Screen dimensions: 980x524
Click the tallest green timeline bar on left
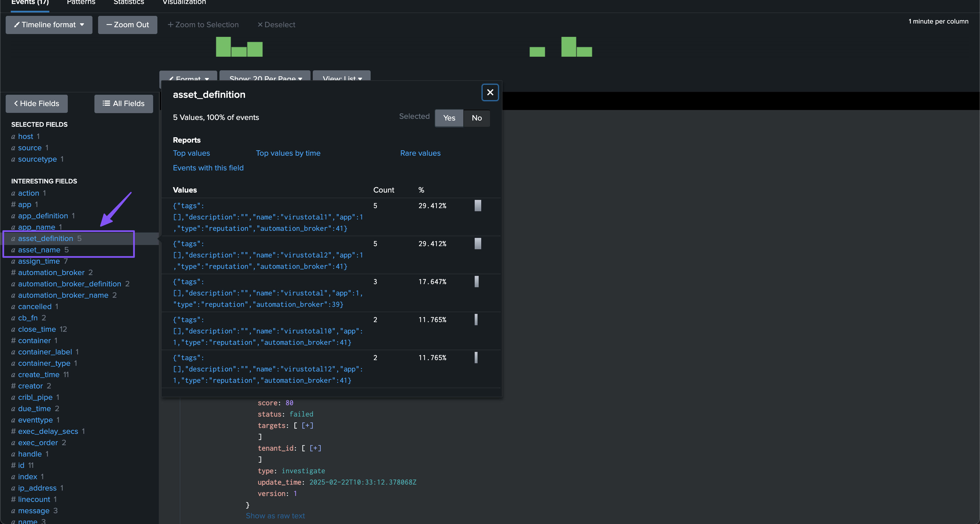coord(223,47)
